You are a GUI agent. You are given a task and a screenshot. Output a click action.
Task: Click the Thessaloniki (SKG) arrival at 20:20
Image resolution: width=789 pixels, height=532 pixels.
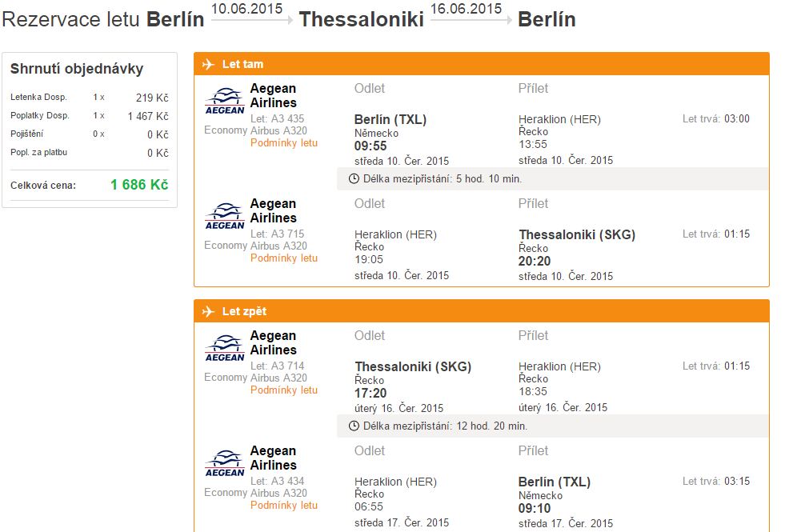(577, 235)
